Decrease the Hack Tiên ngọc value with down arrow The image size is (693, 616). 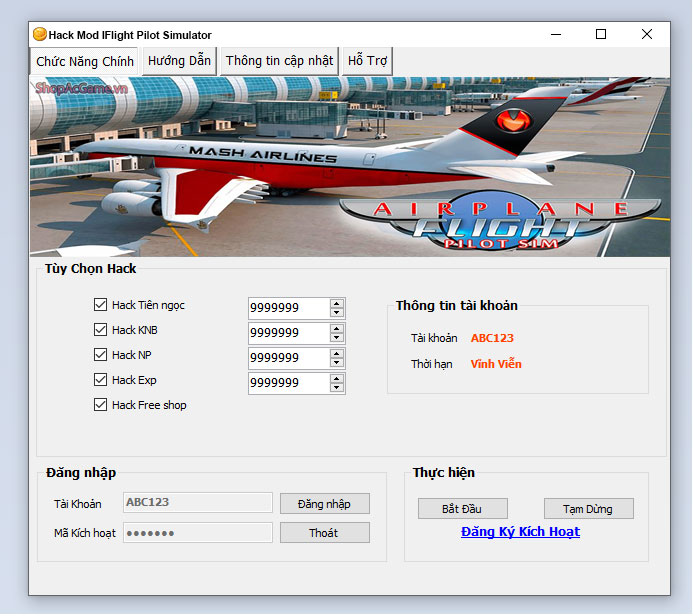tap(337, 312)
